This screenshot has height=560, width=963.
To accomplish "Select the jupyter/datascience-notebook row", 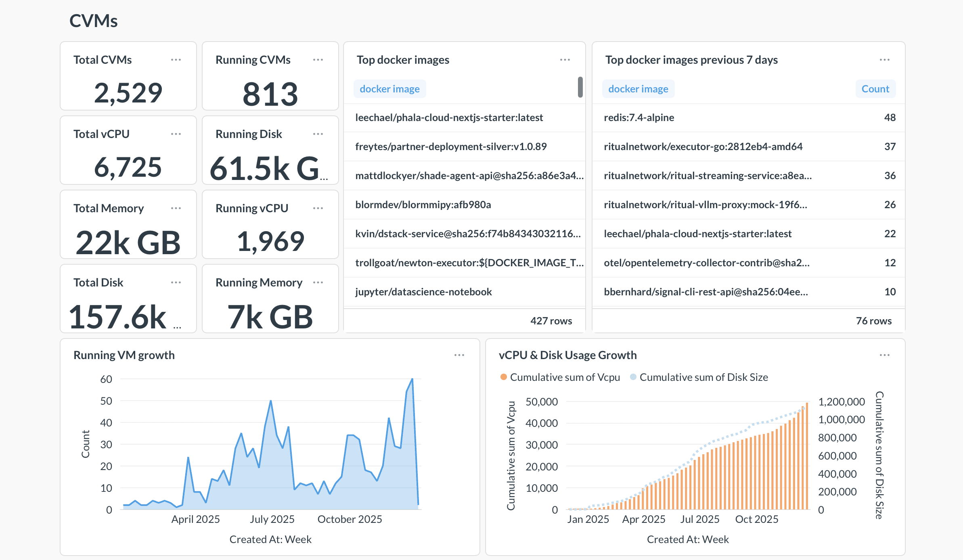I will (x=423, y=292).
